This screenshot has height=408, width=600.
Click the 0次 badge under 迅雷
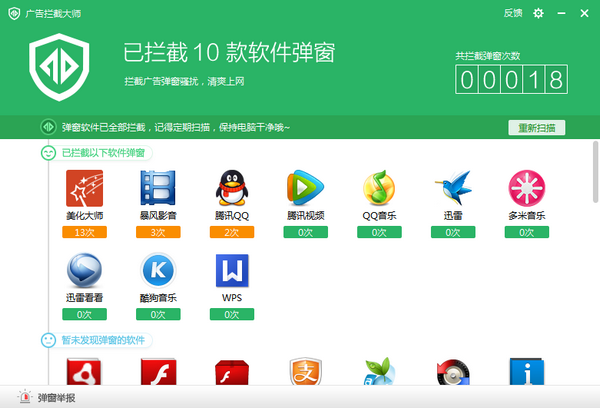(x=453, y=232)
